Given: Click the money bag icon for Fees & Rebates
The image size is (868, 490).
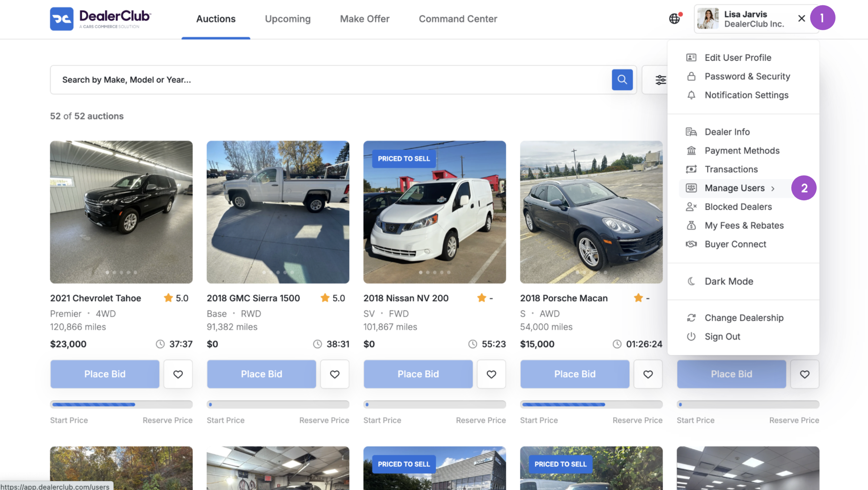Looking at the screenshot, I should tap(691, 226).
